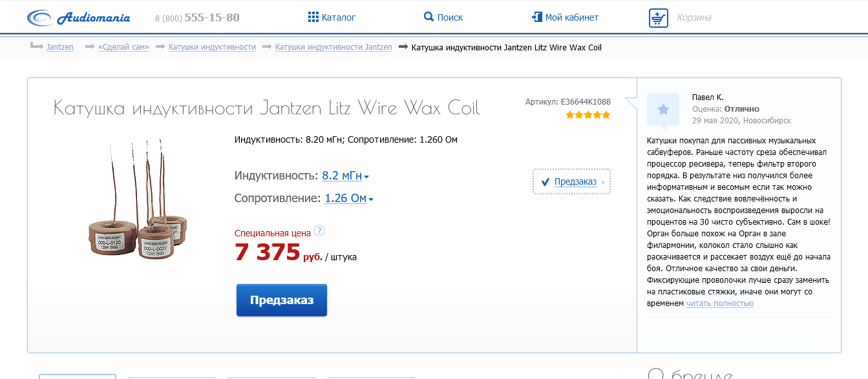Click review date 29 мая 2020, Новосибирск
Viewport: 868px width, 379px height.
[x=741, y=120]
